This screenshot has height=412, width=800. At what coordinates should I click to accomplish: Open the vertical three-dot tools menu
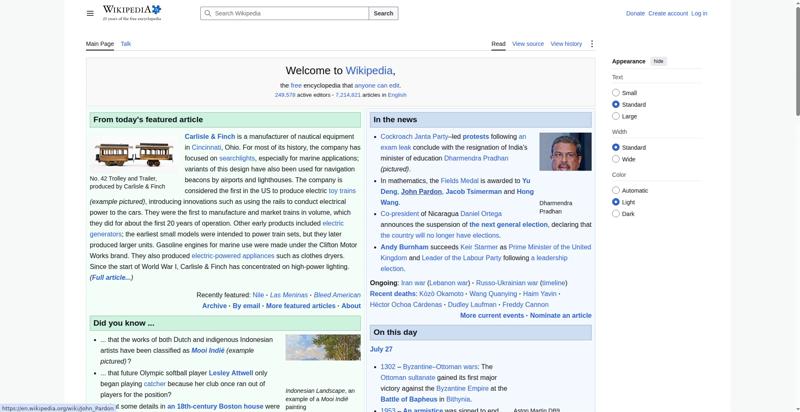[592, 44]
